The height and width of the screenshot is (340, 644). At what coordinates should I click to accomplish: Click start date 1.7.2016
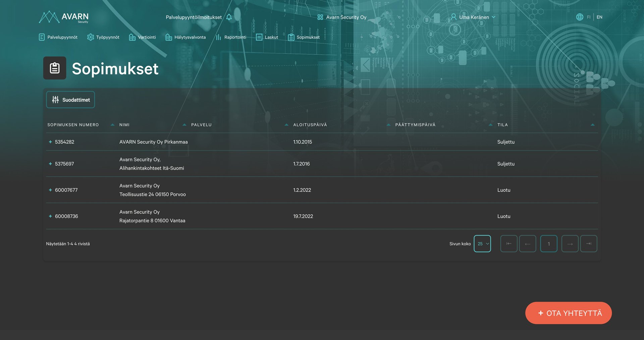pos(302,164)
